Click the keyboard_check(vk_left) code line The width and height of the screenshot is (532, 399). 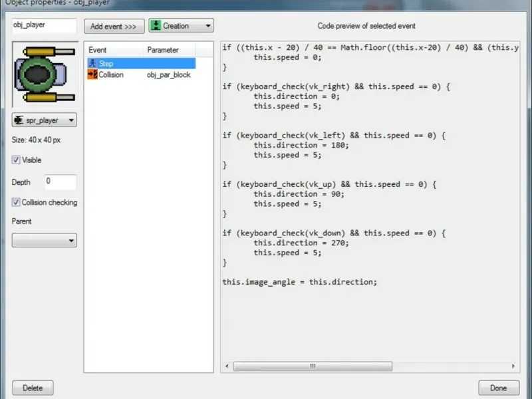coord(334,136)
